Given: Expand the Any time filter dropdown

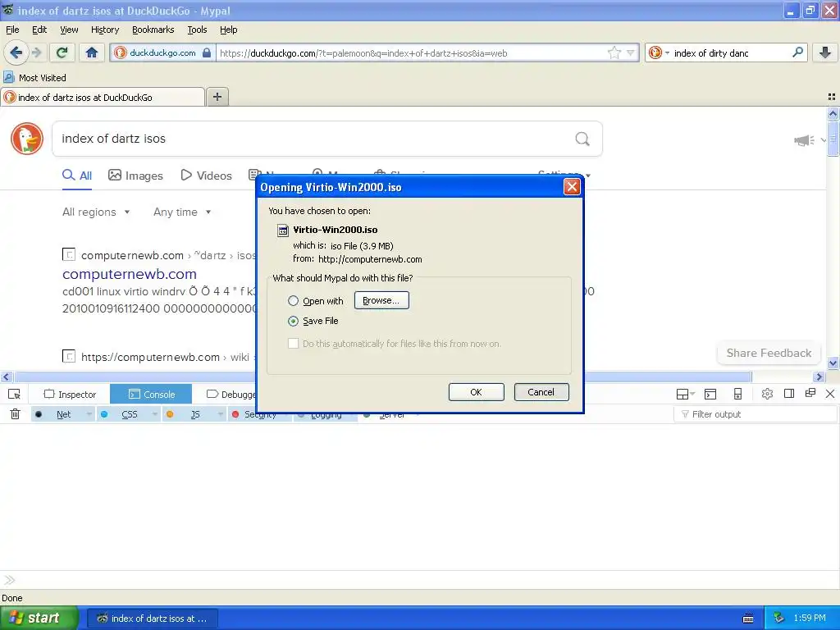Looking at the screenshot, I should point(182,212).
